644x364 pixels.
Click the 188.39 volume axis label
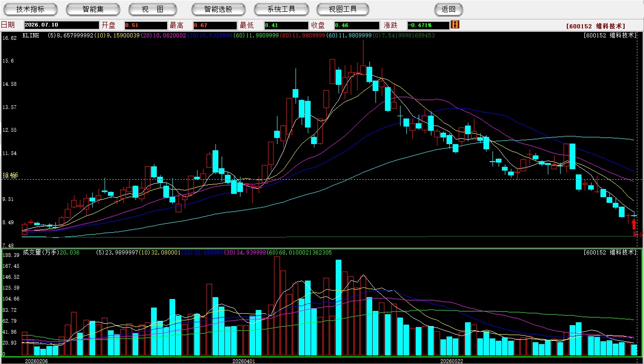coord(10,255)
